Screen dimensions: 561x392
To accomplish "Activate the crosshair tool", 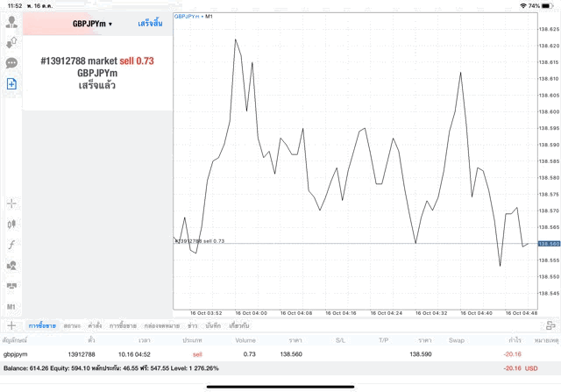I will 11,203.
